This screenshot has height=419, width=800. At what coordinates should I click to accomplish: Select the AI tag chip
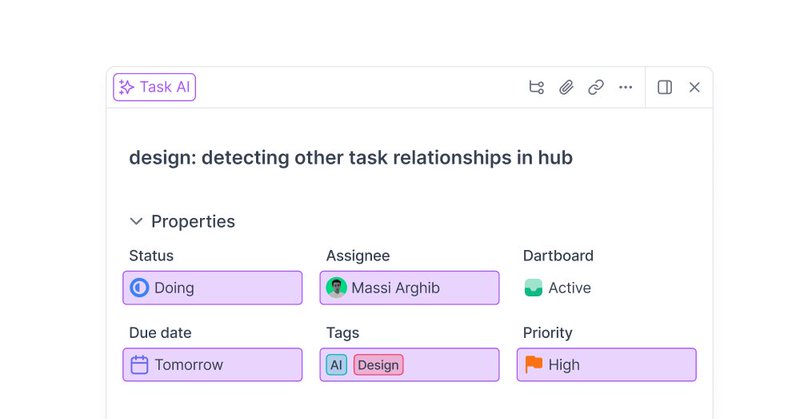[x=336, y=365]
